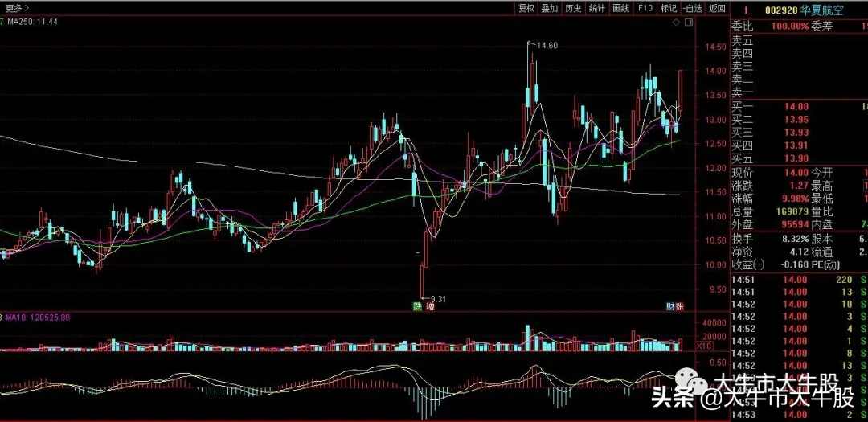
Task: Select the 14:53 tick with volume 2
Action: [800, 415]
